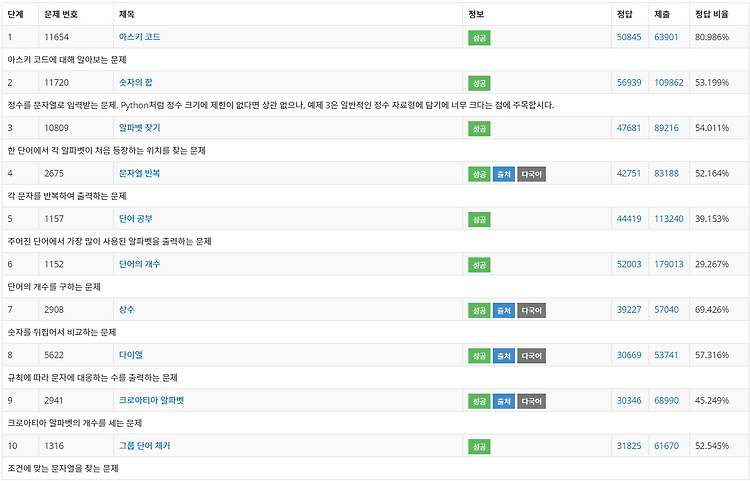Viewport: 750px width, 481px height.
Task: Click submission count 109862
Action: click(x=669, y=82)
